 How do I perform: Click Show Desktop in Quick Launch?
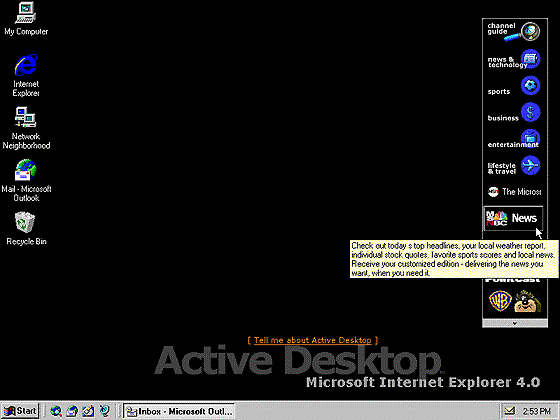click(88, 411)
